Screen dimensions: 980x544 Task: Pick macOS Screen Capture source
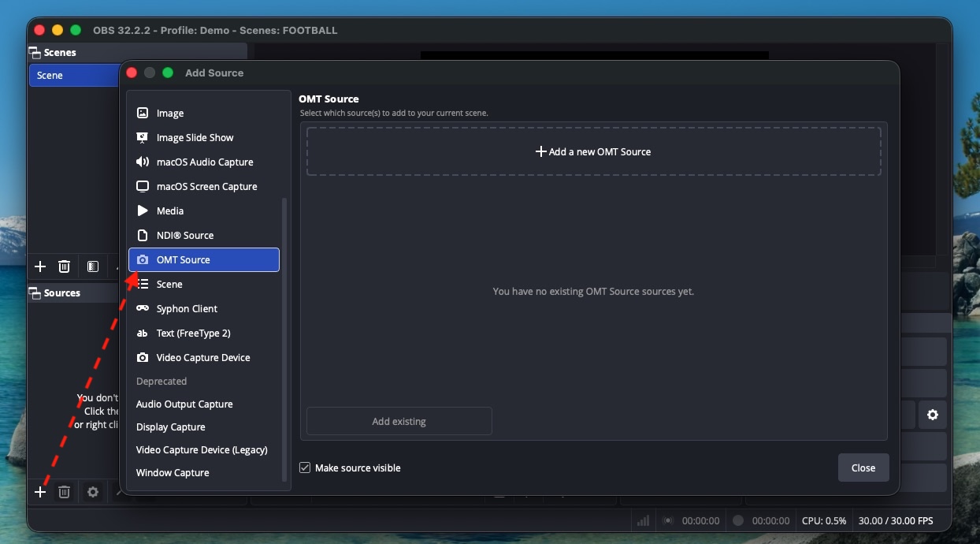(x=204, y=186)
